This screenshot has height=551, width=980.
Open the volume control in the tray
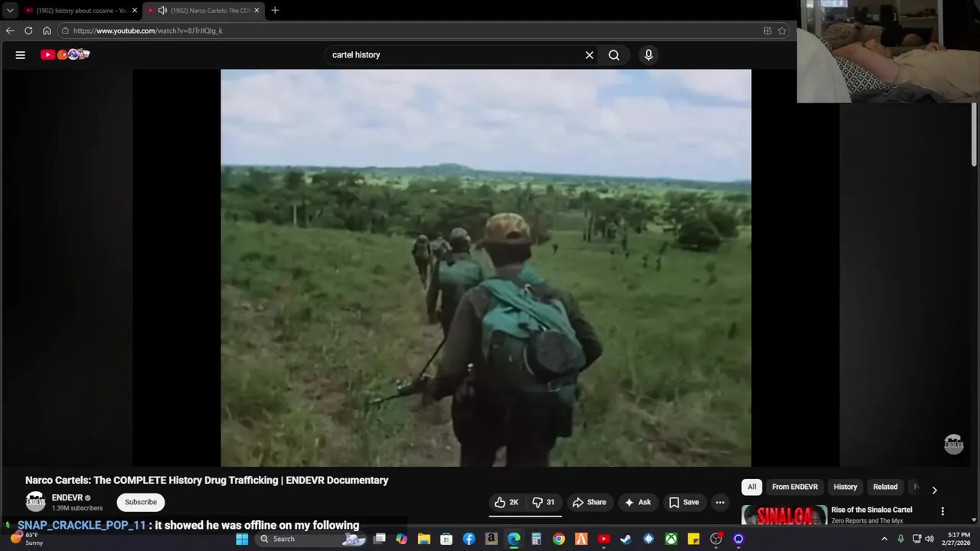[x=929, y=539]
